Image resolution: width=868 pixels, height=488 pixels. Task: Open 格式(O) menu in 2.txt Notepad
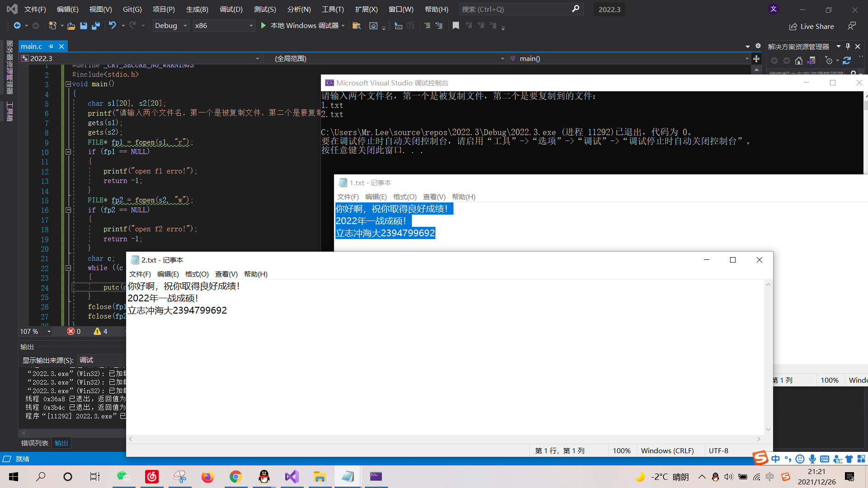pyautogui.click(x=197, y=274)
